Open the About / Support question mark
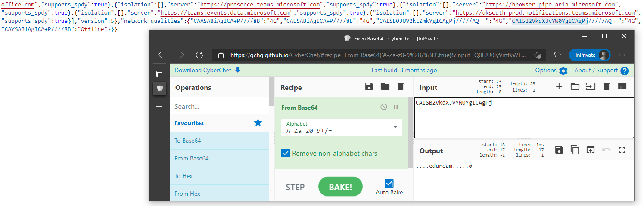 [x=624, y=71]
